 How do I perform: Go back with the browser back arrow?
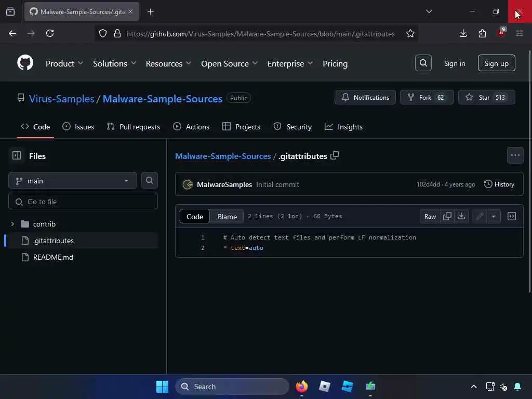(x=12, y=33)
